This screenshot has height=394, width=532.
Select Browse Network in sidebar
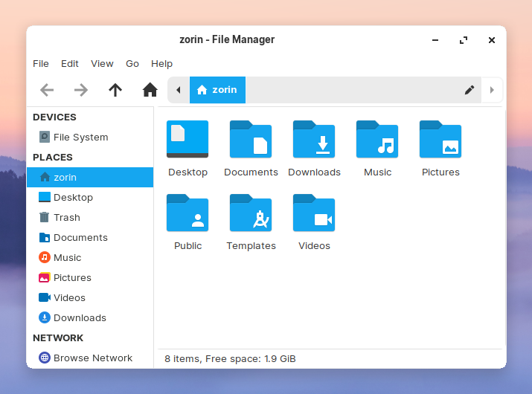[x=92, y=358]
